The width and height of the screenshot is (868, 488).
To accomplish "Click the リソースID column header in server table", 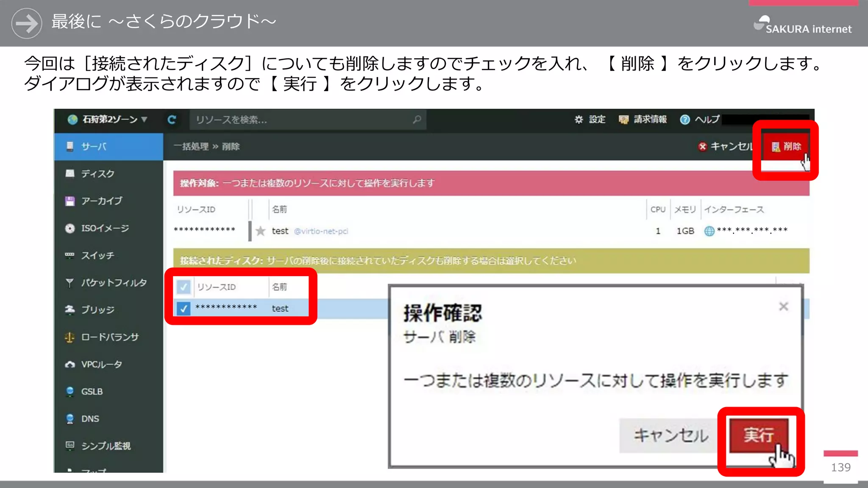I will click(196, 209).
